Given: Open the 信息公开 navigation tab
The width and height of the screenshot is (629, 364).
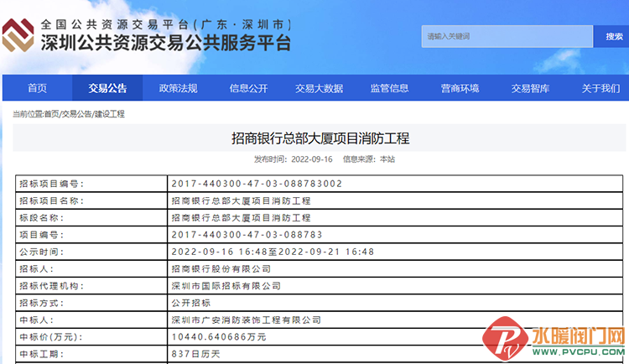Looking at the screenshot, I should pos(248,88).
